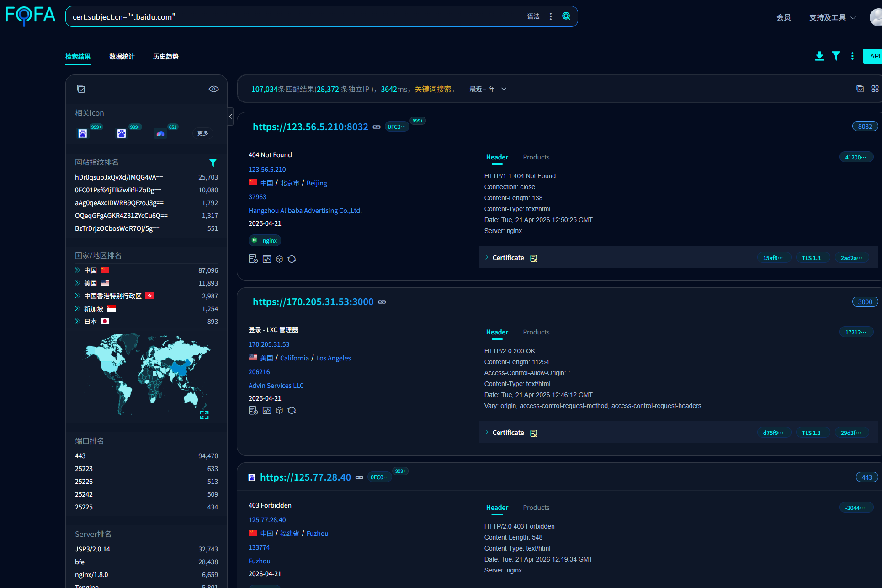Click the code window icon under the 170.205.31.53 result
The image size is (882, 588).
pos(267,410)
